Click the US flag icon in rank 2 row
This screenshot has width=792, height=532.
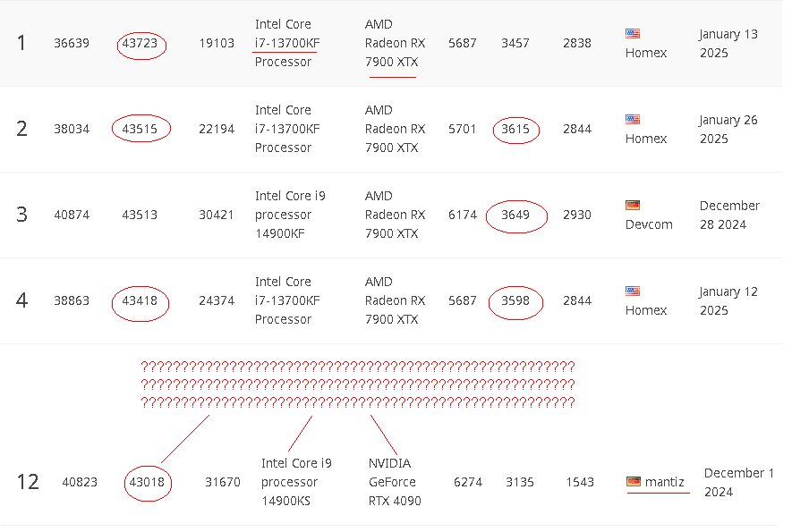tap(633, 119)
